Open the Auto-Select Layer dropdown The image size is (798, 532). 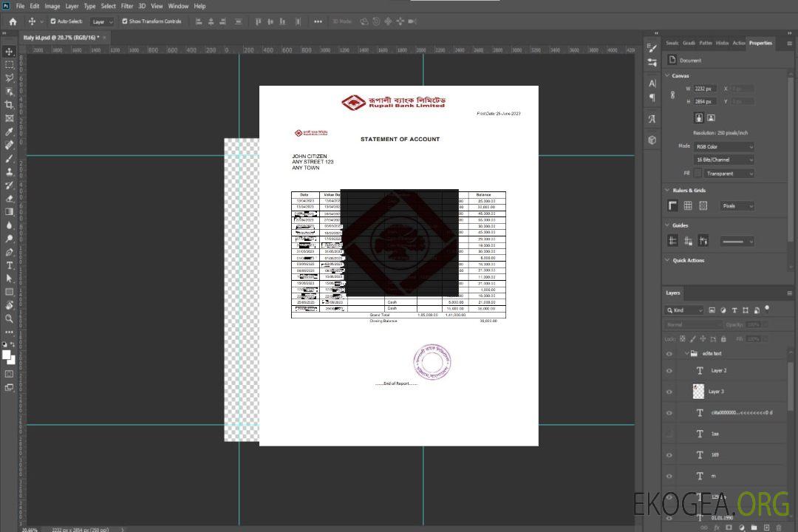(102, 21)
